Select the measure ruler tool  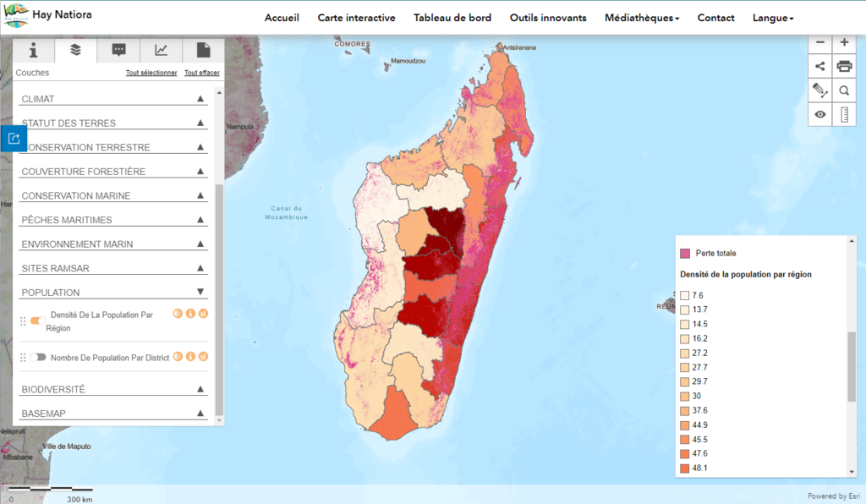[843, 114]
